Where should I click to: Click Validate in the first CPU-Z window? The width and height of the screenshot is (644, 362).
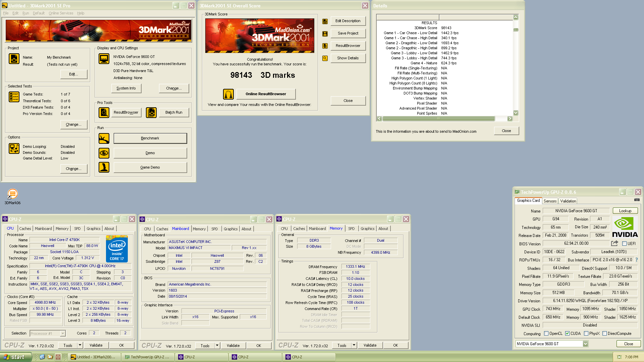(x=96, y=345)
